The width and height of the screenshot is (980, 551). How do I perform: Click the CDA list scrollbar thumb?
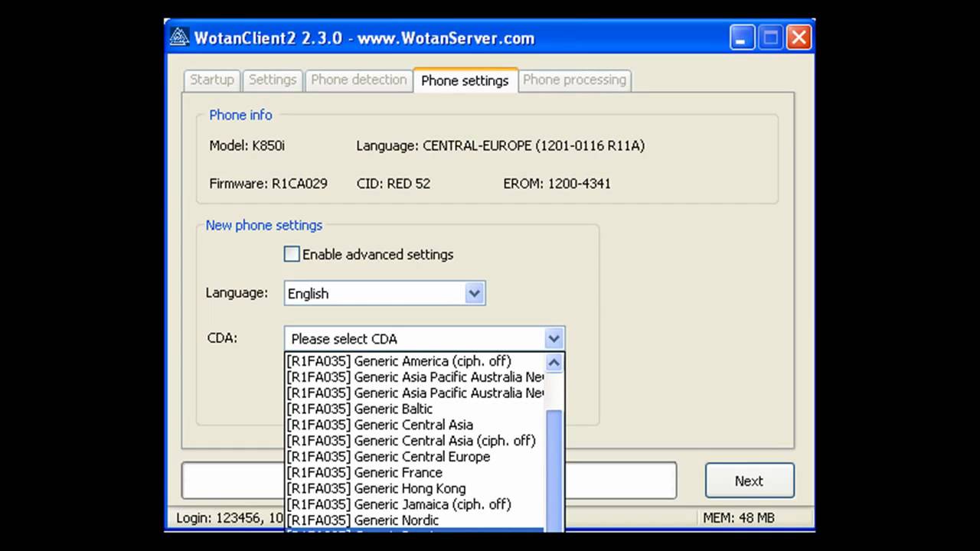[x=554, y=470]
